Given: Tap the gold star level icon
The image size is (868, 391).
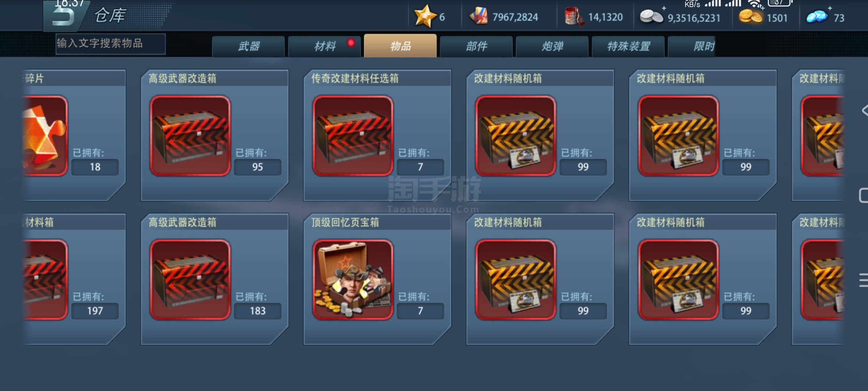Looking at the screenshot, I should (x=425, y=16).
